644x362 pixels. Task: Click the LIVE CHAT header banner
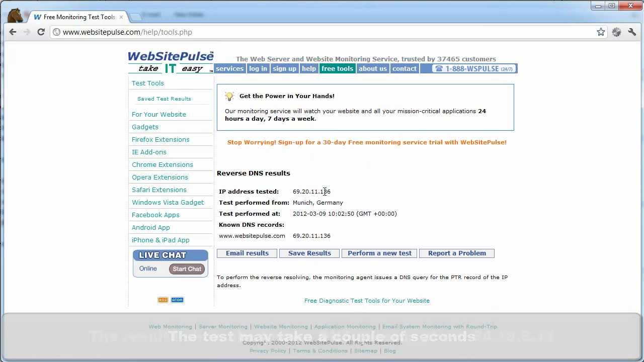click(170, 255)
